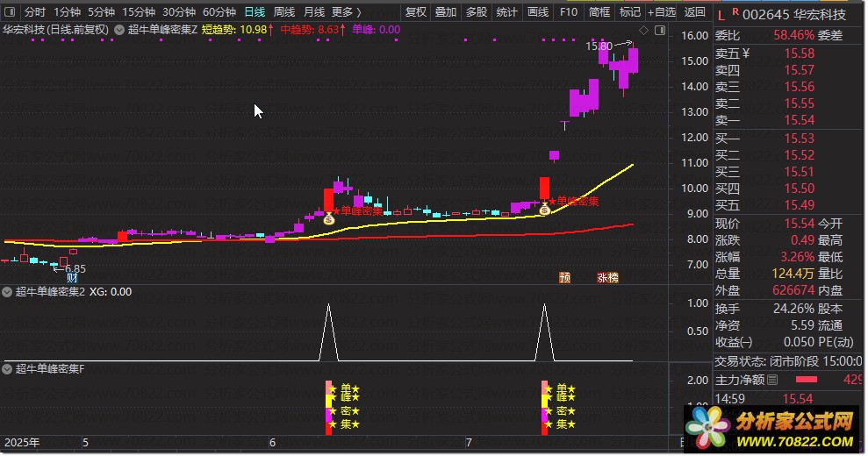Click the money bag signal icon in June

click(329, 219)
